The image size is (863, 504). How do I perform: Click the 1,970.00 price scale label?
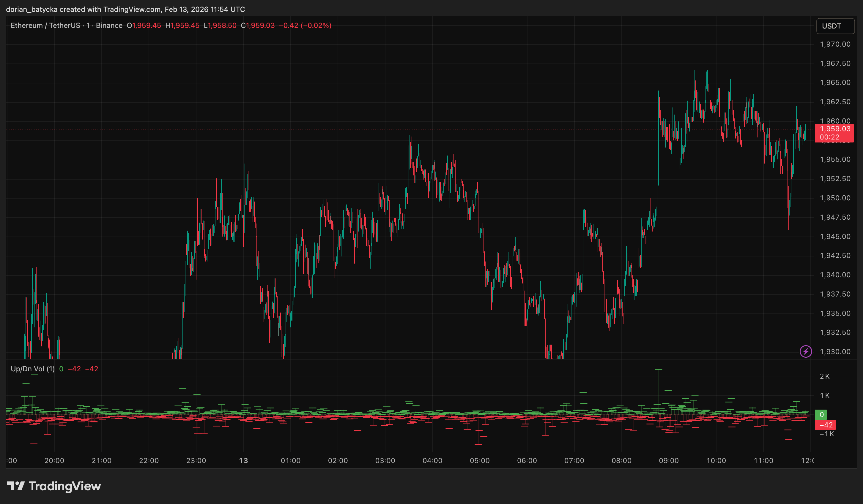(835, 44)
